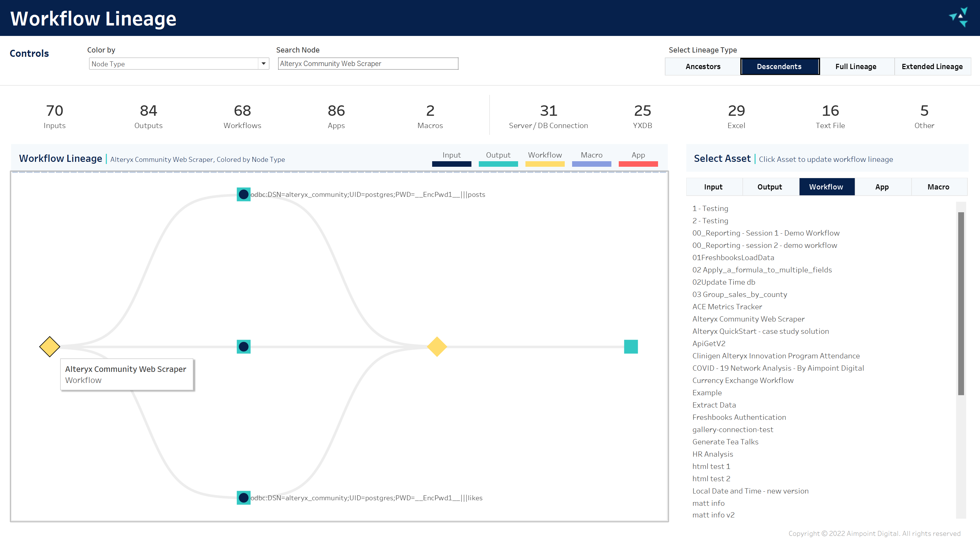
Task: Click the Aimpoint Digital logo icon
Action: pyautogui.click(x=958, y=18)
